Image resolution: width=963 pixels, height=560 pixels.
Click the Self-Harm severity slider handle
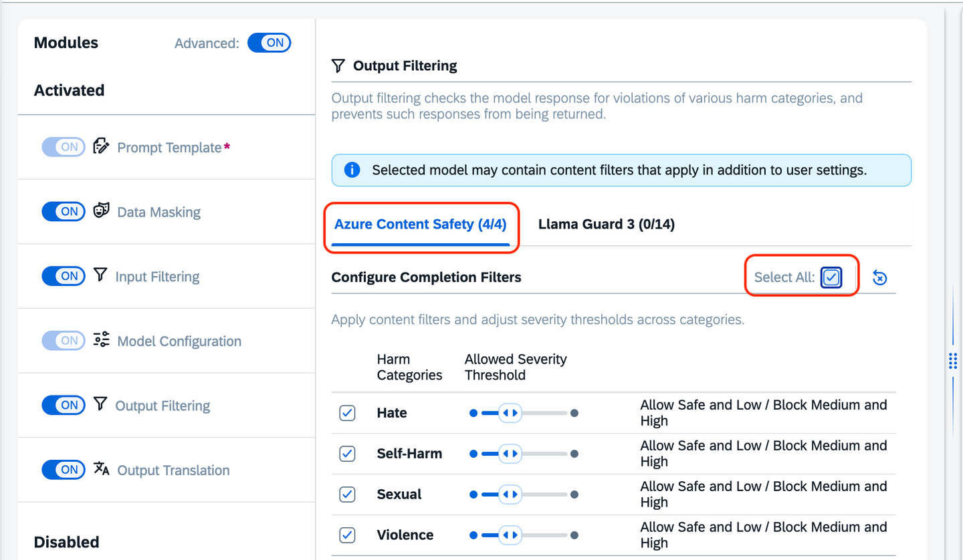pyautogui.click(x=510, y=454)
